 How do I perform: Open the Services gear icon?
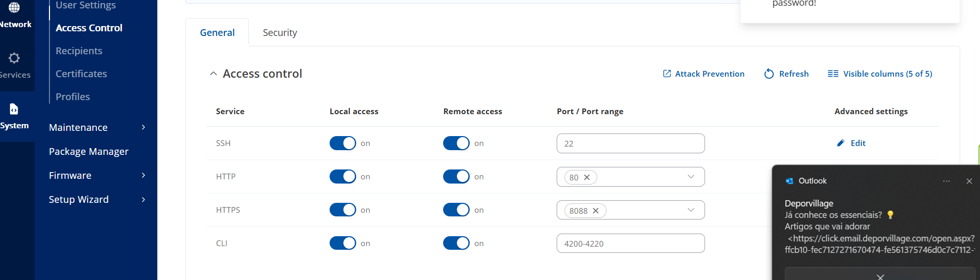(x=14, y=58)
